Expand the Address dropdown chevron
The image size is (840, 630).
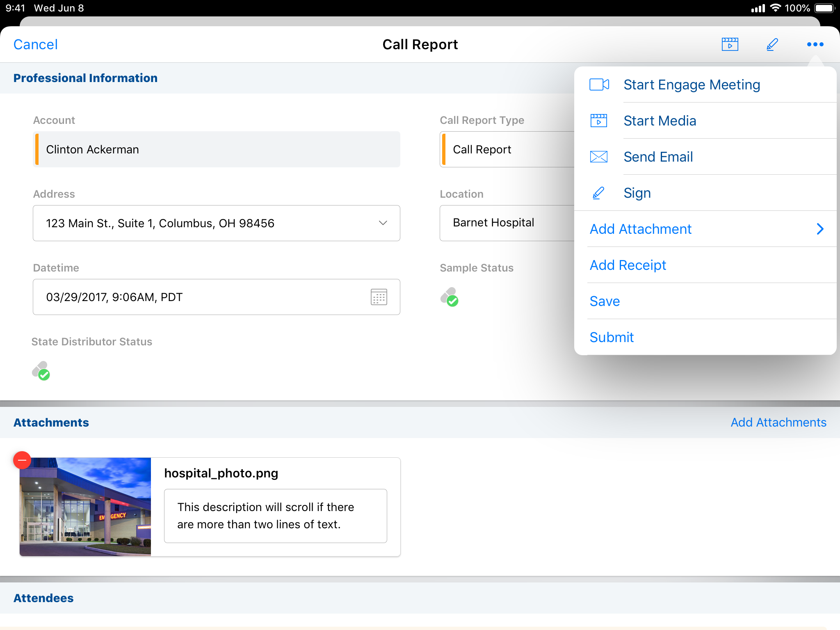(x=383, y=223)
